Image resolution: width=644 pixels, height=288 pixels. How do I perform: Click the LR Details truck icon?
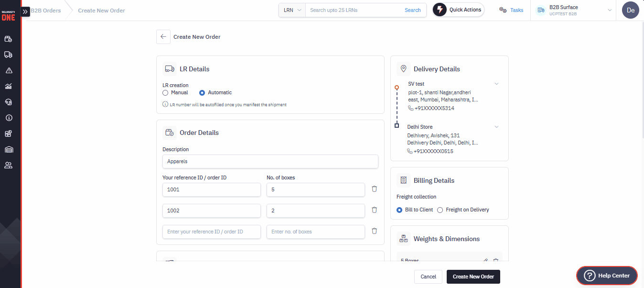170,69
